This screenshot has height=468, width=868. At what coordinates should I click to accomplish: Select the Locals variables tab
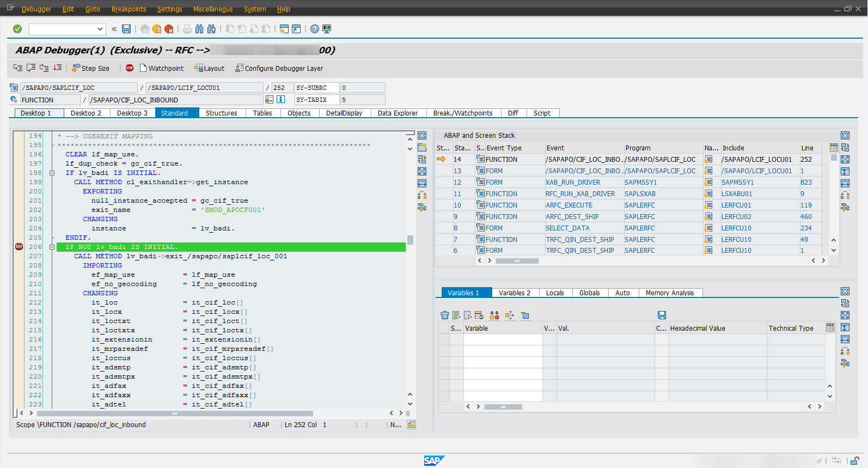[555, 293]
